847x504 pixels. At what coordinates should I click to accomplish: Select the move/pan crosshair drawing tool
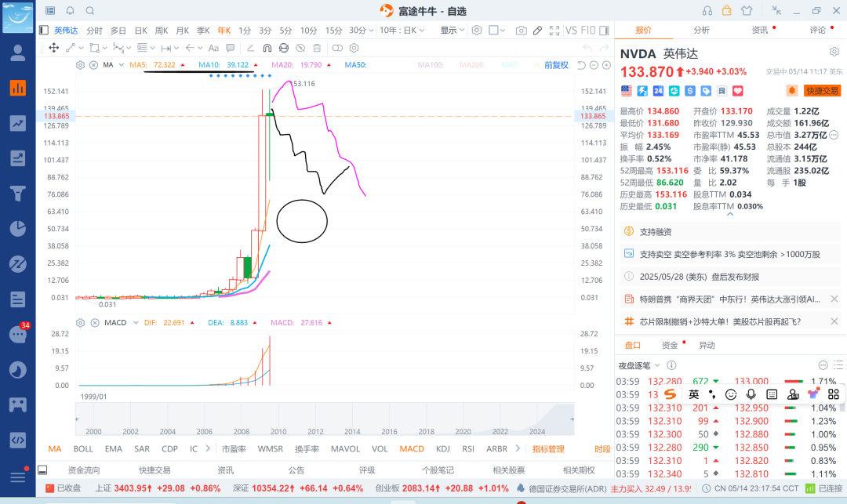click(54, 48)
